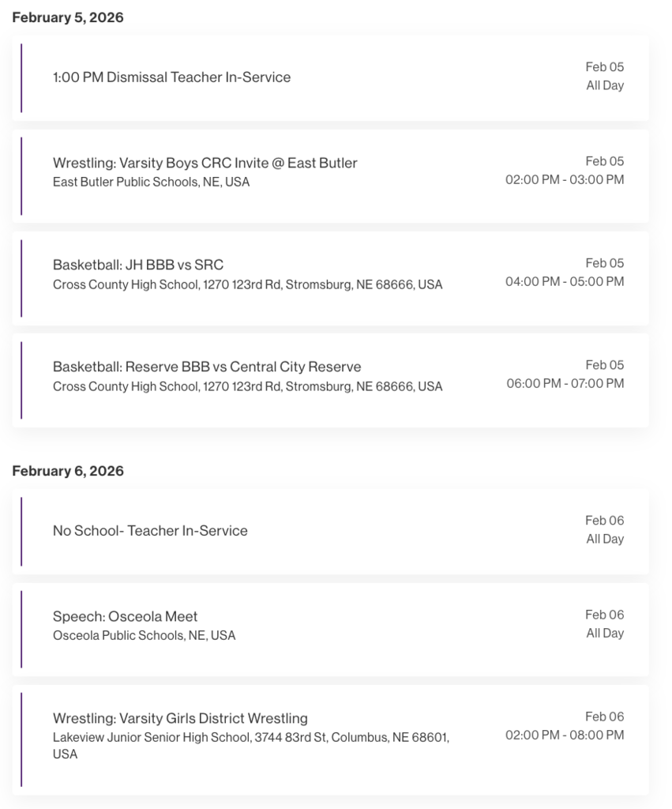Click the address under JH BBB vs SRC

[x=247, y=284]
